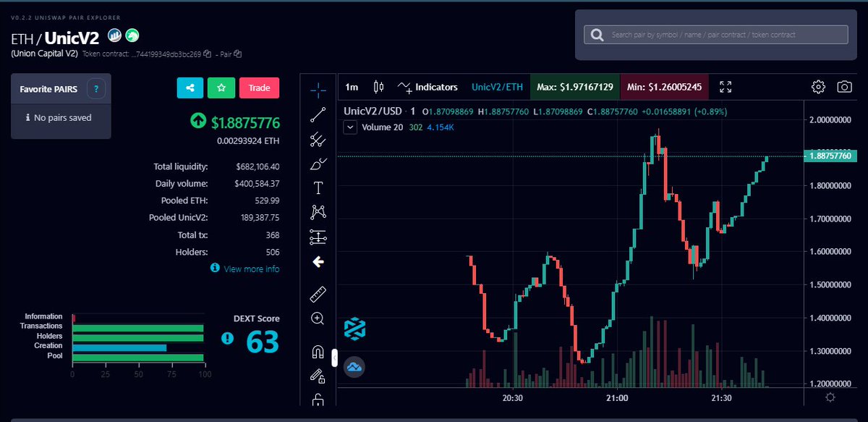Click the Pool score bar
This screenshot has height=422, width=868.
tap(137, 357)
